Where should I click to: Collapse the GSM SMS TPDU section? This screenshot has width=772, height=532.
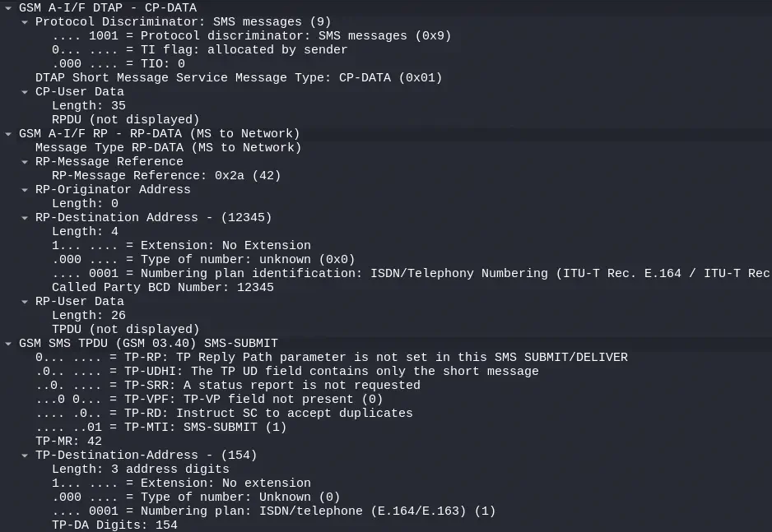coord(8,344)
